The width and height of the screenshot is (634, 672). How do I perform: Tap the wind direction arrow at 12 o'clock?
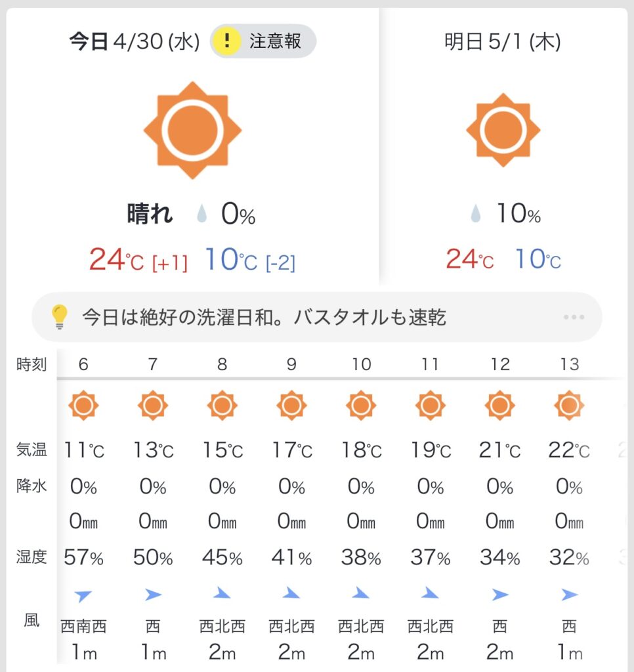(x=500, y=595)
